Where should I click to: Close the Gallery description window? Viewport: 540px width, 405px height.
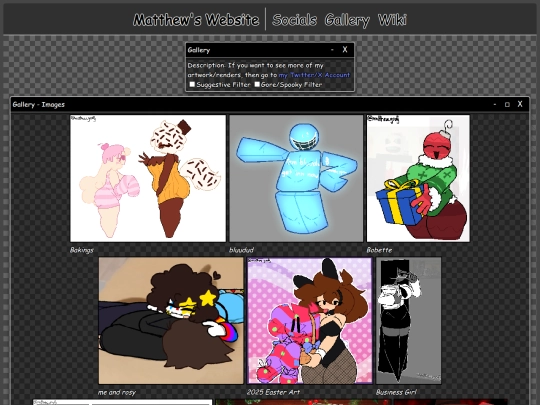(345, 50)
